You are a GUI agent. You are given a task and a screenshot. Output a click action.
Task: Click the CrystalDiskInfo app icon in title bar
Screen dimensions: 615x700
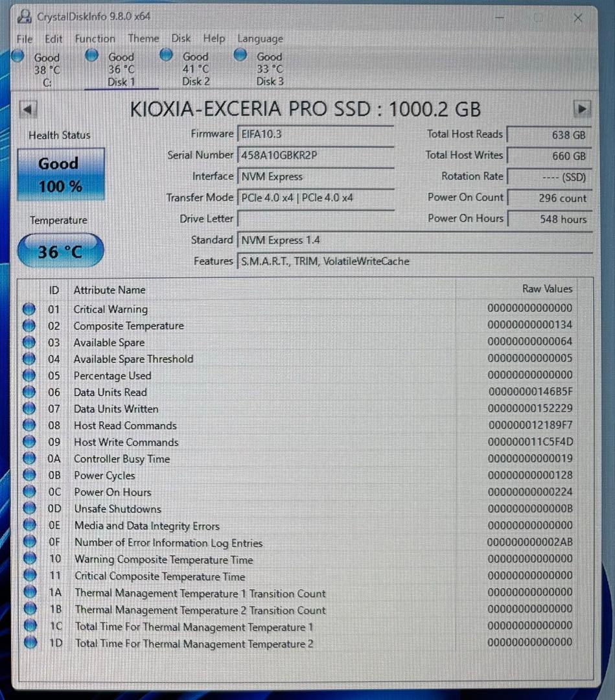point(24,17)
